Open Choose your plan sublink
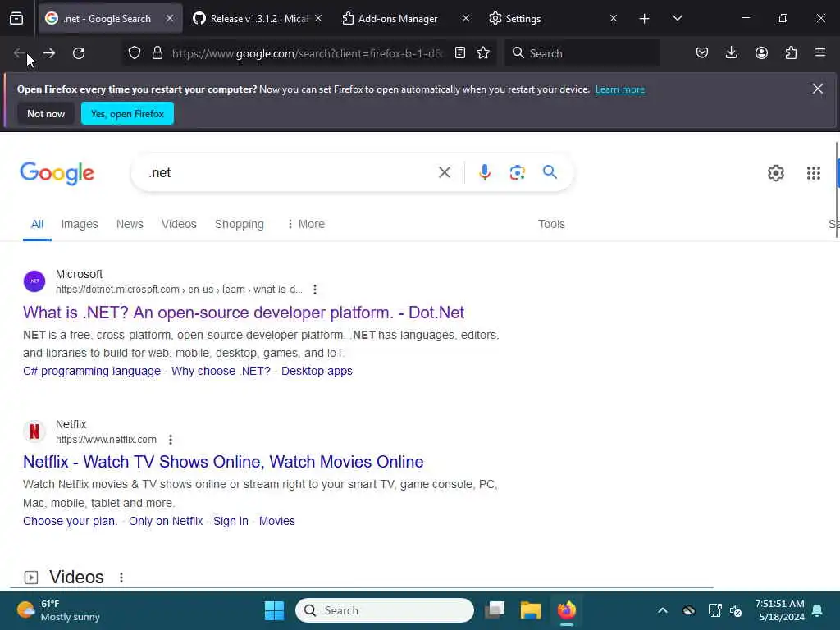840x630 pixels. 71,521
